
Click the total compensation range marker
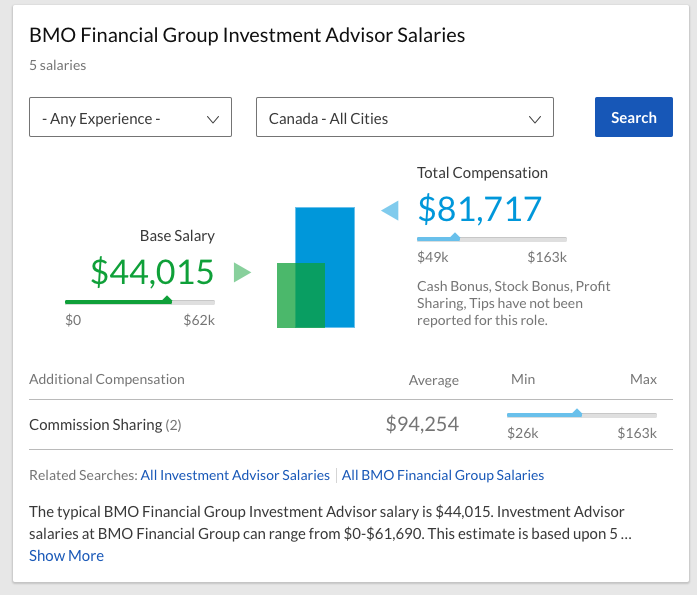tap(454, 237)
